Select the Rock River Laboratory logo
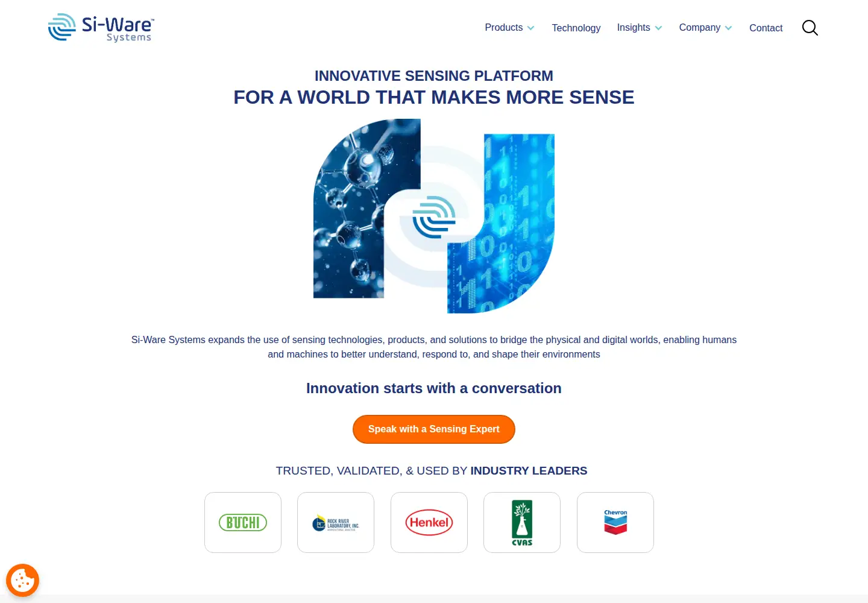Viewport: 868px width, 603px height. 336,522
